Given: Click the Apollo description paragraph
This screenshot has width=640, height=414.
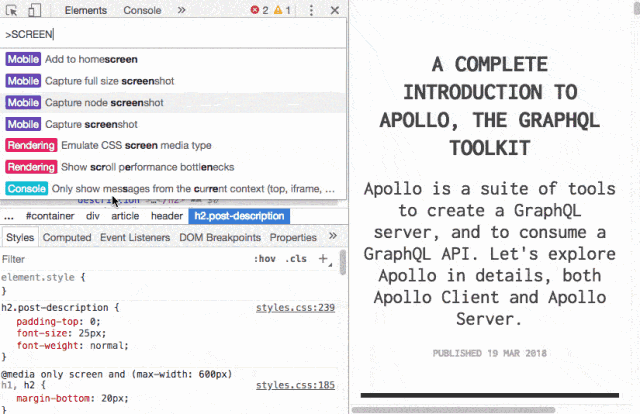Looking at the screenshot, I should pyautogui.click(x=489, y=254).
